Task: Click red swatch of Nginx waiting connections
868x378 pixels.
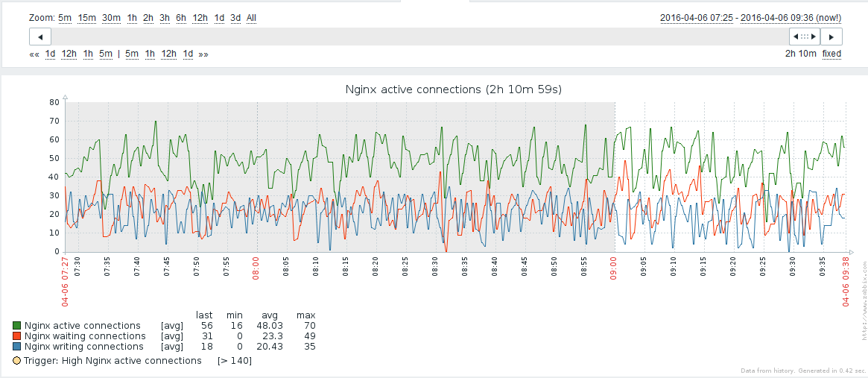Action: (16, 336)
